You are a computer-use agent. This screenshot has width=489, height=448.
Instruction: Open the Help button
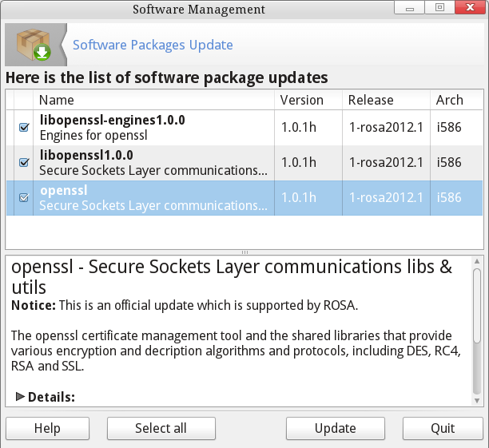47,428
